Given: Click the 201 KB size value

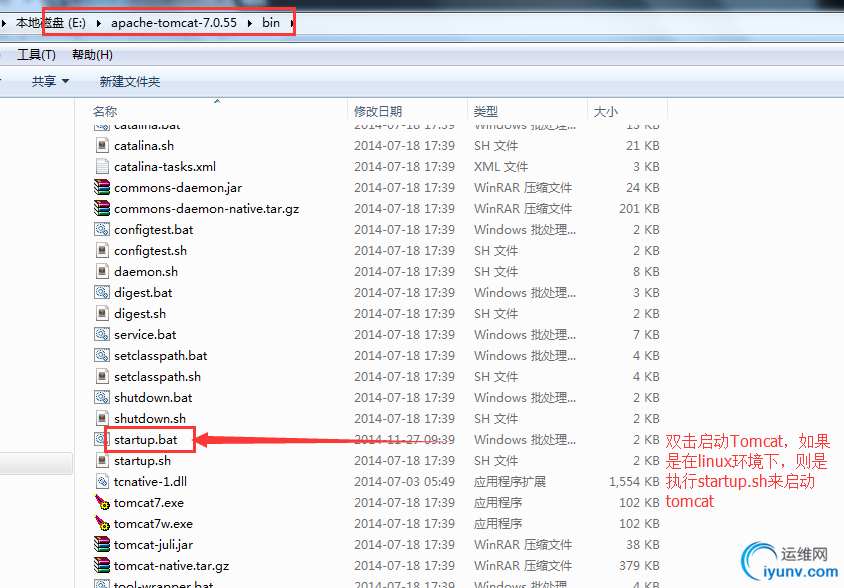Looking at the screenshot, I should click(639, 208).
